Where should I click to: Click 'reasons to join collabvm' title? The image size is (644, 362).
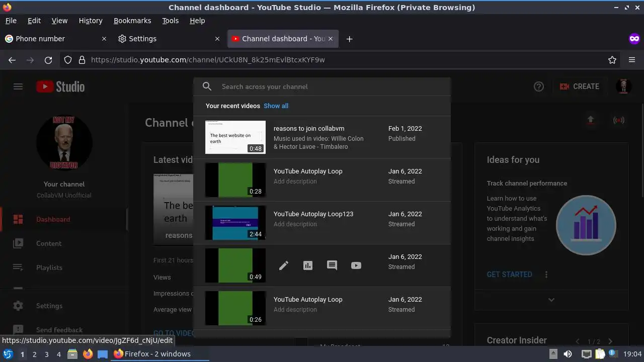coord(309,128)
